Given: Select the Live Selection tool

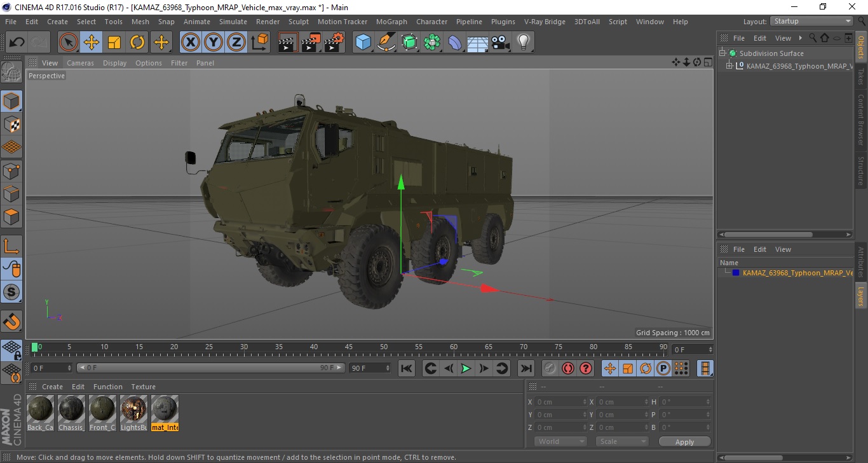Looking at the screenshot, I should [69, 43].
